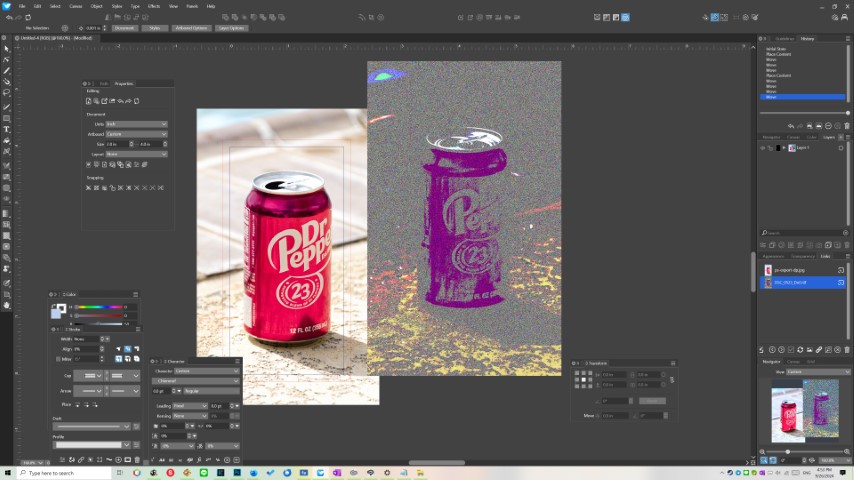This screenshot has height=480, width=854.
Task: Switch to the History tab
Action: (x=807, y=38)
